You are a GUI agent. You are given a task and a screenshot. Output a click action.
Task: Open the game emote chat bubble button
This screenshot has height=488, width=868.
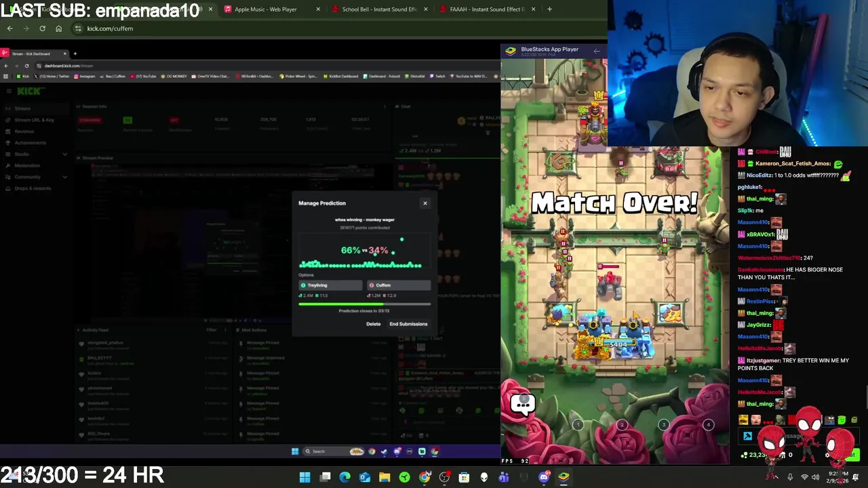coord(523,405)
